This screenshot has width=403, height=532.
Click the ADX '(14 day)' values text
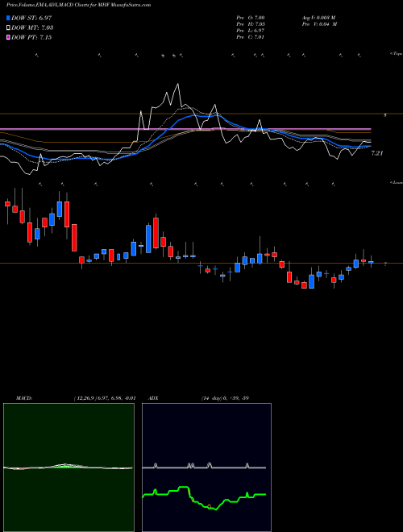[225, 398]
